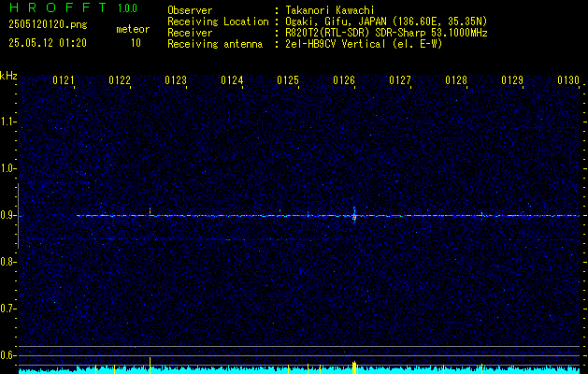The width and height of the screenshot is (588, 374).
Task: Click the strong meteor echo at 0126
Action: coord(354,215)
